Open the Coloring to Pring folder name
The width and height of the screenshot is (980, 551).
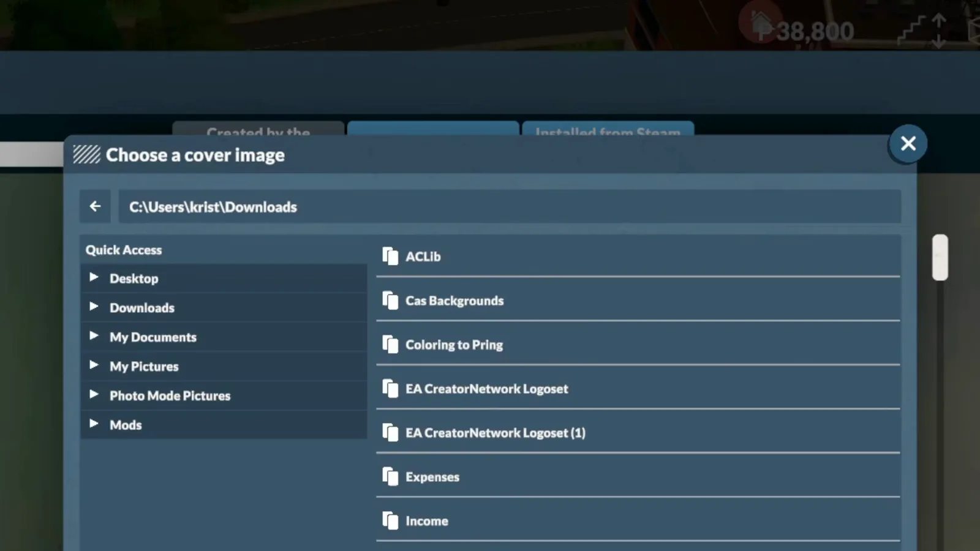454,345
